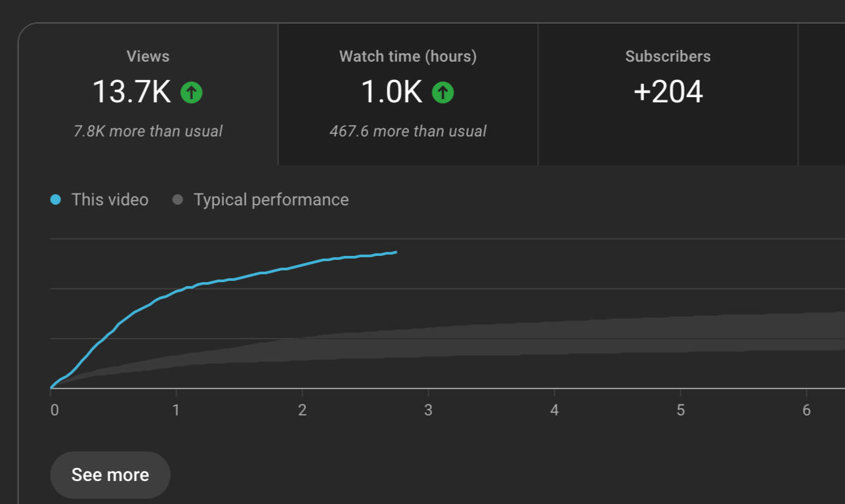Click the blue This video legend dot
The height and width of the screenshot is (504, 845).
click(x=56, y=199)
